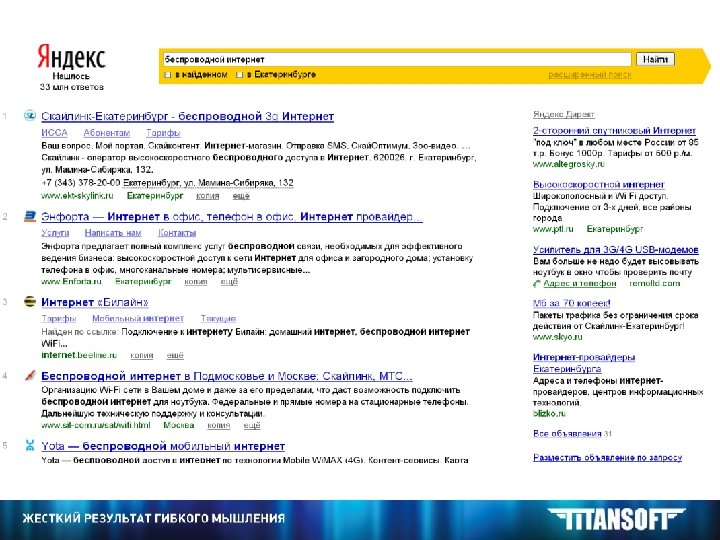Screen dimensions: 720x540
Task: Toggle the 'в Екатеринбурге' checkbox
Action: pyautogui.click(x=239, y=75)
